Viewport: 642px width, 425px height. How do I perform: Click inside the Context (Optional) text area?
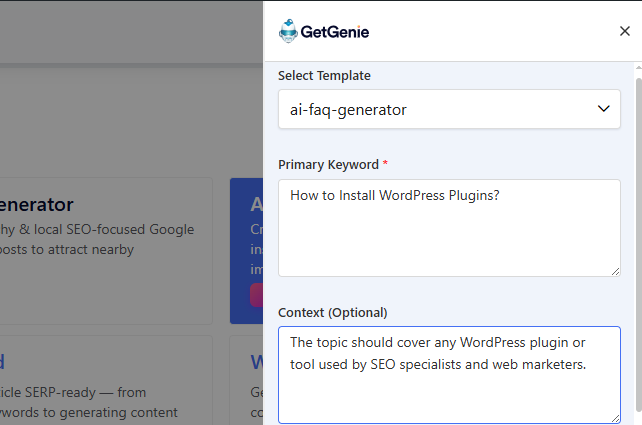448,373
